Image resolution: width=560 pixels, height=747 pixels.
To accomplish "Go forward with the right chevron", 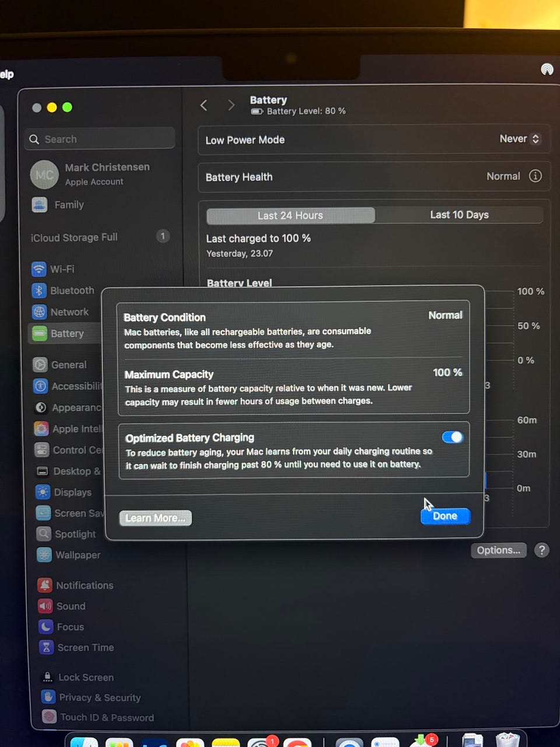I will point(231,105).
